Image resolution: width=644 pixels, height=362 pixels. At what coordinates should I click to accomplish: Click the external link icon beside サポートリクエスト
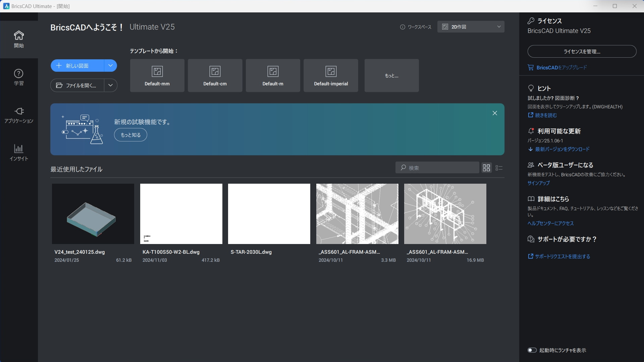pyautogui.click(x=530, y=256)
